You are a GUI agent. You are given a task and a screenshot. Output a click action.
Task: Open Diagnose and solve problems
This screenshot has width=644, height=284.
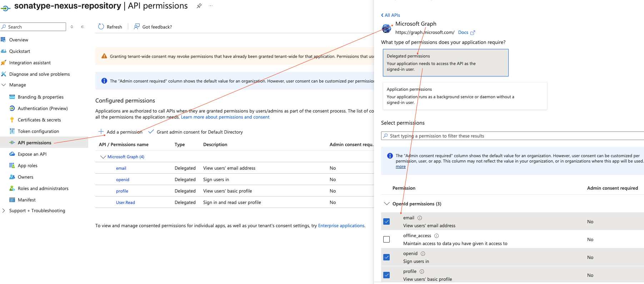(x=40, y=74)
